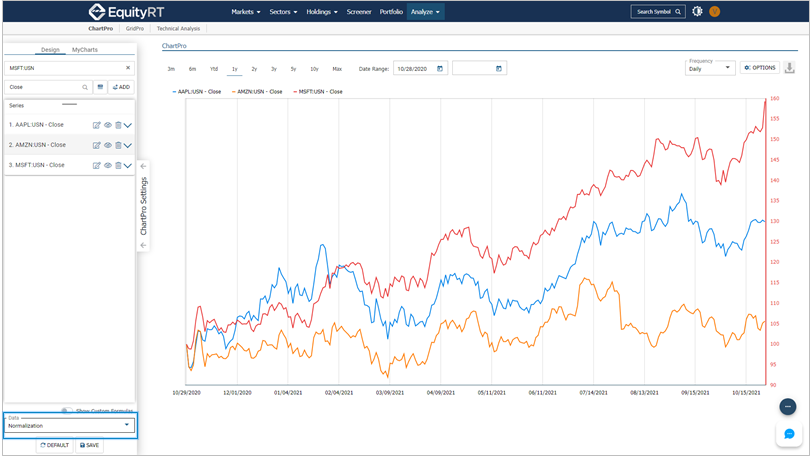Open the blue chat bubble widget
Screen dimensions: 810x456
(x=789, y=434)
